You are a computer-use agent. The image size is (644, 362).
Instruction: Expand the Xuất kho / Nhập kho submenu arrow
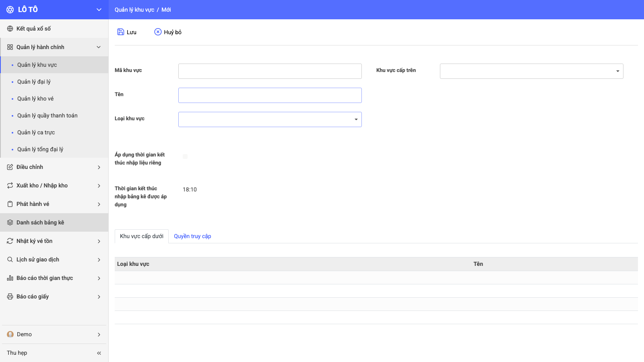click(x=99, y=185)
